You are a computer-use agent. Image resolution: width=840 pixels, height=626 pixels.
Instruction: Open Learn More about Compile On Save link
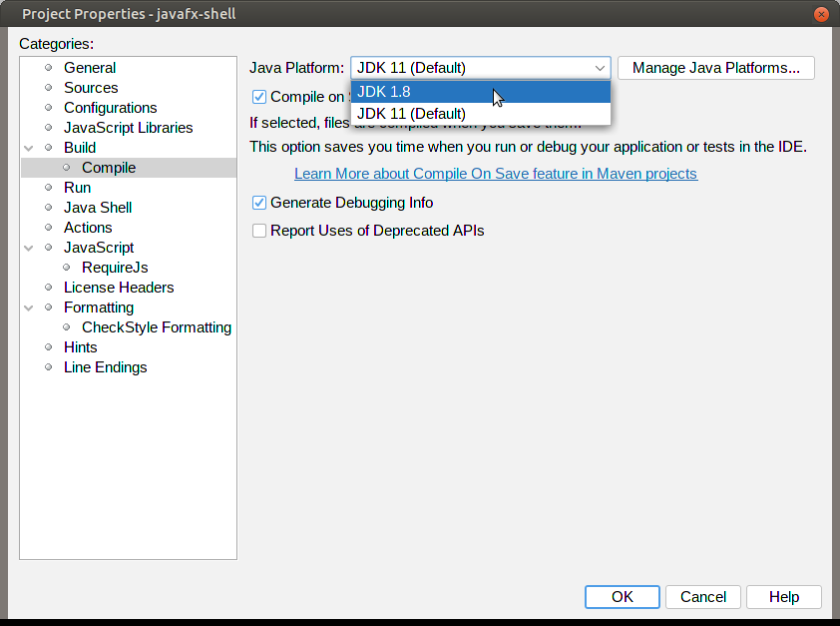pos(495,174)
